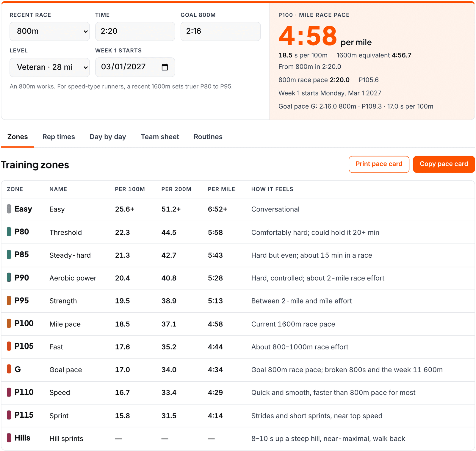Click the large 4:58 per mile pace

pos(308,36)
